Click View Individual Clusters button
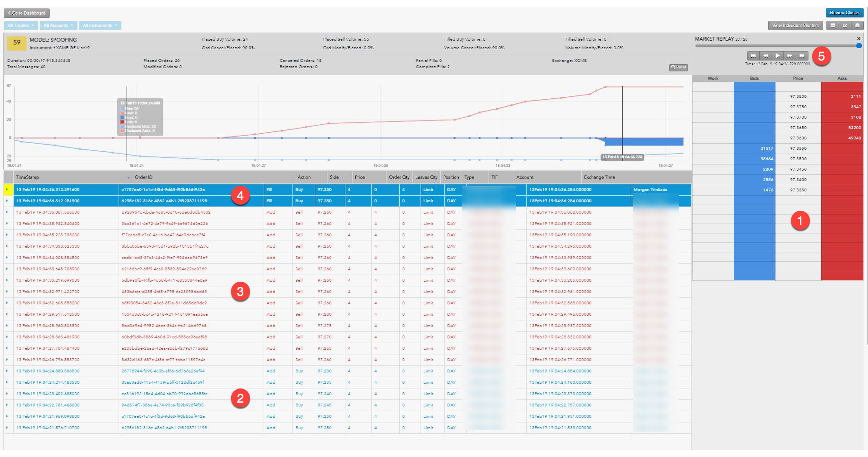Viewport: 868px width, 457px height. point(796,26)
